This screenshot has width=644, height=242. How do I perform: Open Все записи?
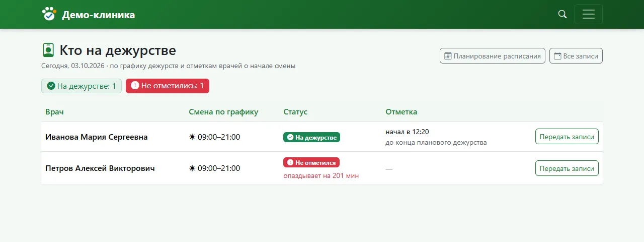576,56
